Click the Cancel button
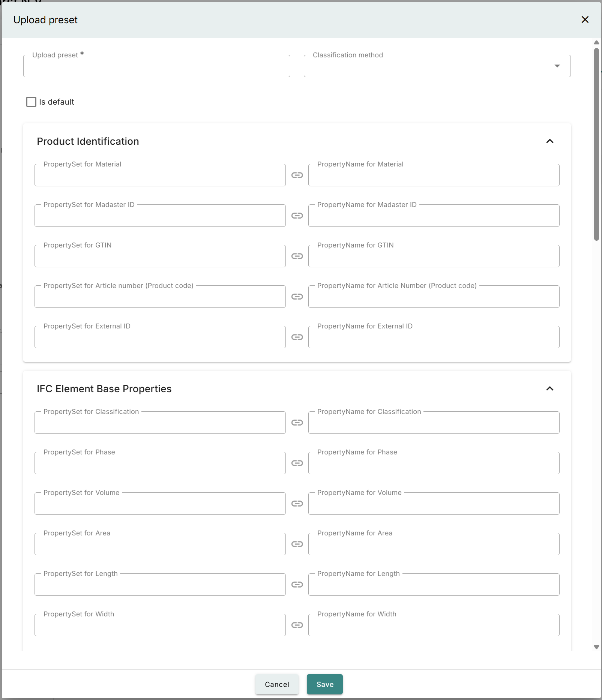 click(x=277, y=684)
